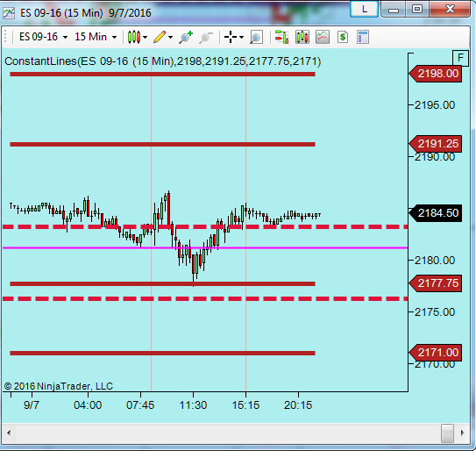Click the F button in chart corner
Screen dimensions: 476x451
click(460, 57)
